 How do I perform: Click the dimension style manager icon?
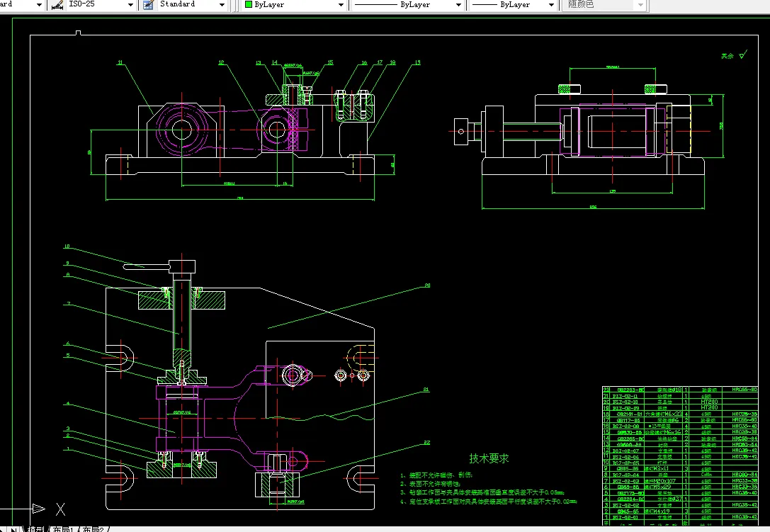(57, 5)
